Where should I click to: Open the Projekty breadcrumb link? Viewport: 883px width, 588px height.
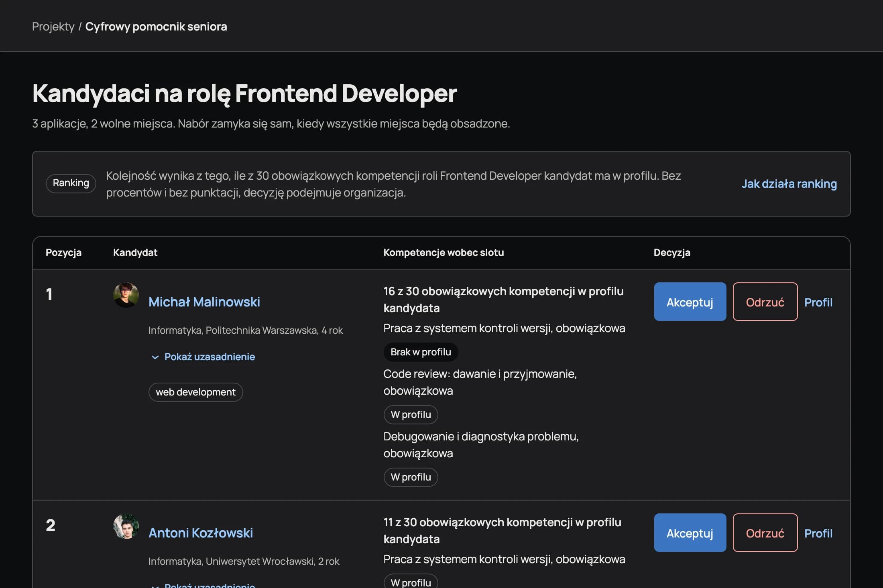point(53,26)
